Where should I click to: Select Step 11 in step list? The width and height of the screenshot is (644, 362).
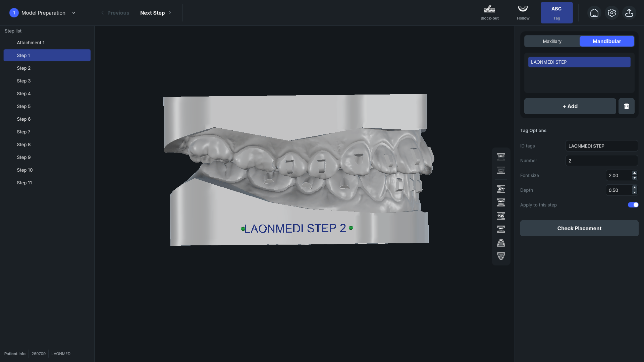[x=47, y=183]
